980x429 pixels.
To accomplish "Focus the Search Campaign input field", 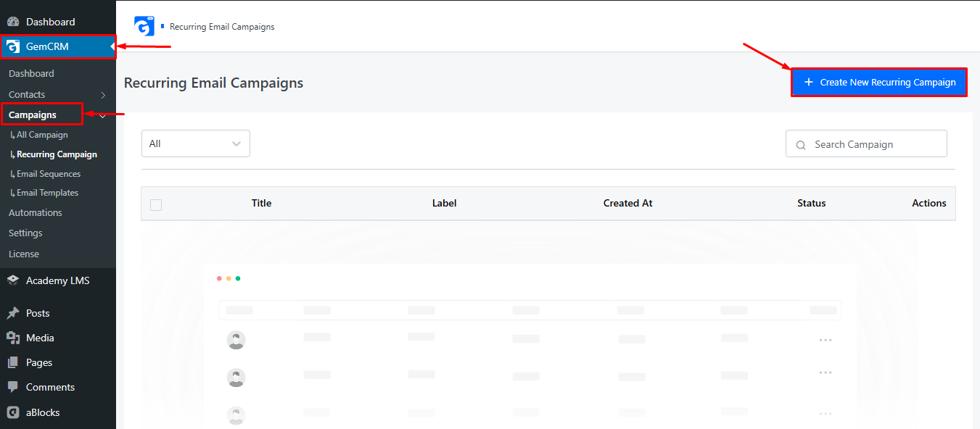I will [866, 143].
